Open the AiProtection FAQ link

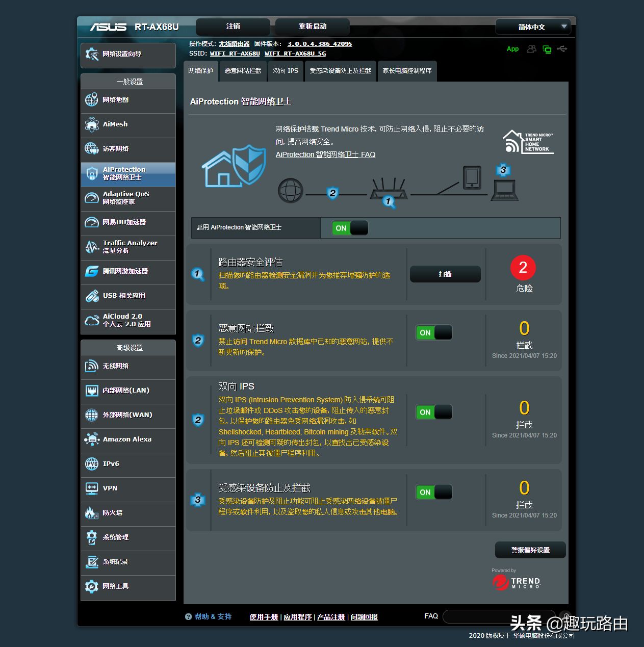coord(325,154)
